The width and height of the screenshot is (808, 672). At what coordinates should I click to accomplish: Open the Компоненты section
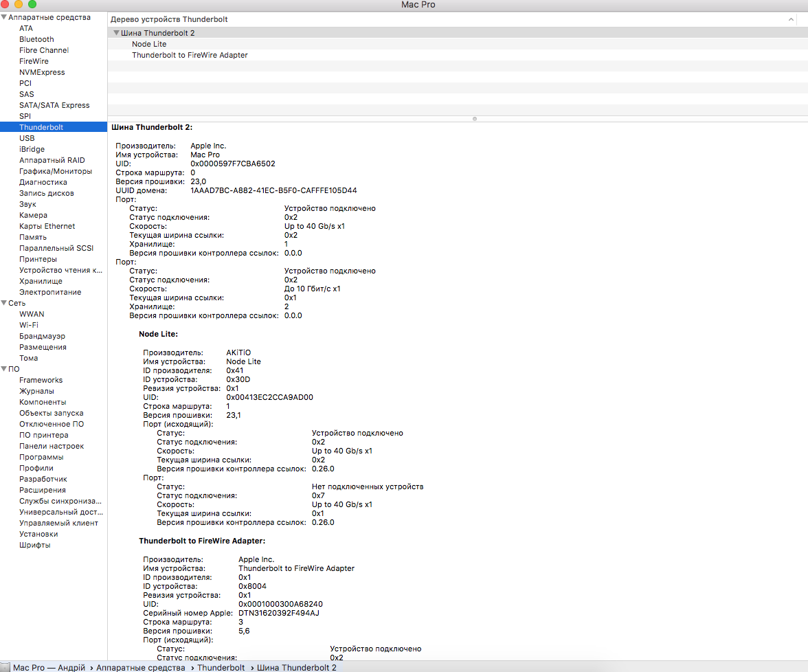pos(43,402)
